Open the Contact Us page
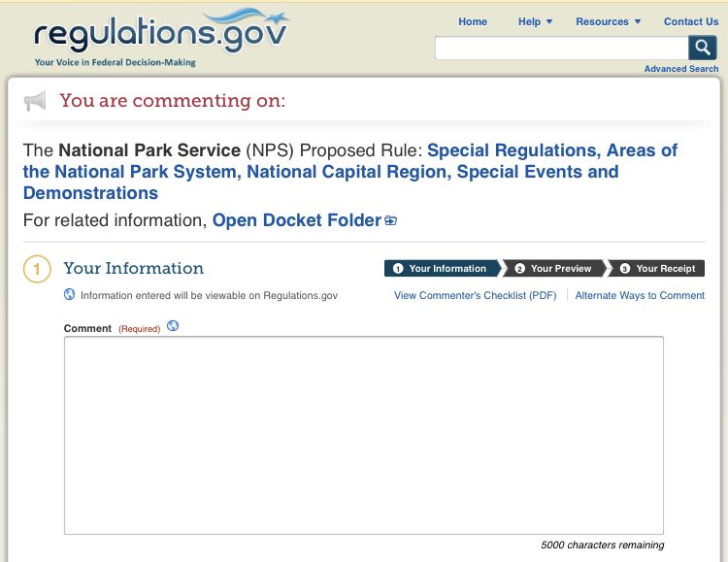 pos(691,21)
